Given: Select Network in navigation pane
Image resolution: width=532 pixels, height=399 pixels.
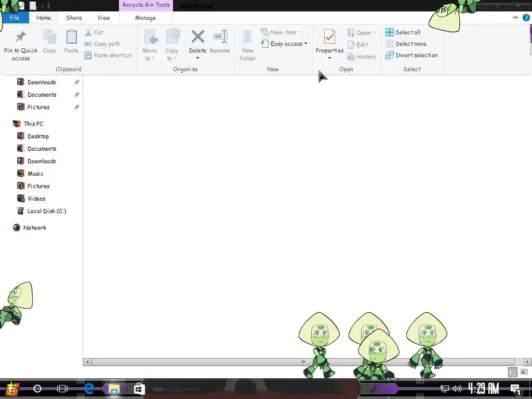Looking at the screenshot, I should 35,228.
